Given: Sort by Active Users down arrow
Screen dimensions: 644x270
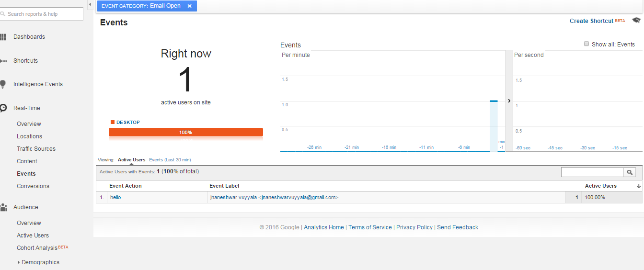Looking at the screenshot, I should point(639,186).
